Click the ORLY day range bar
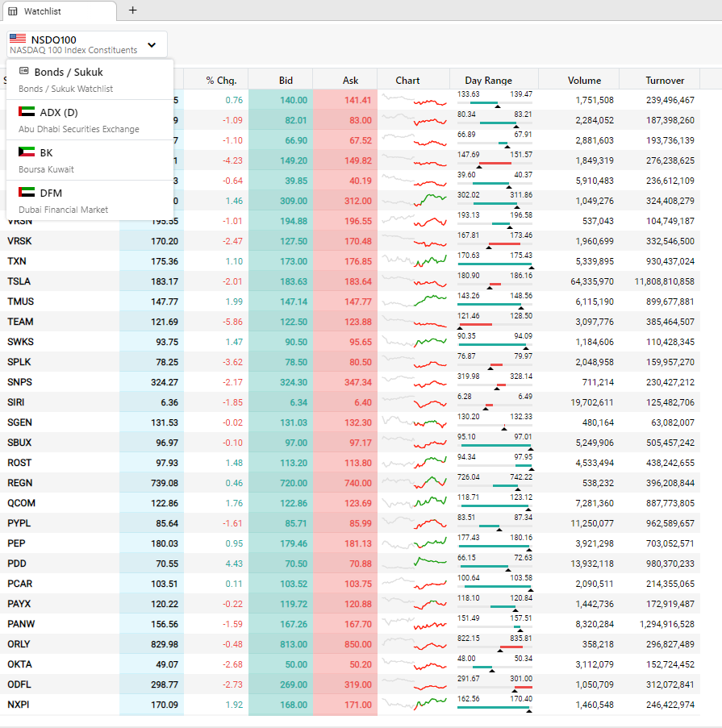Viewport: 722px width, 728px height. 495,647
